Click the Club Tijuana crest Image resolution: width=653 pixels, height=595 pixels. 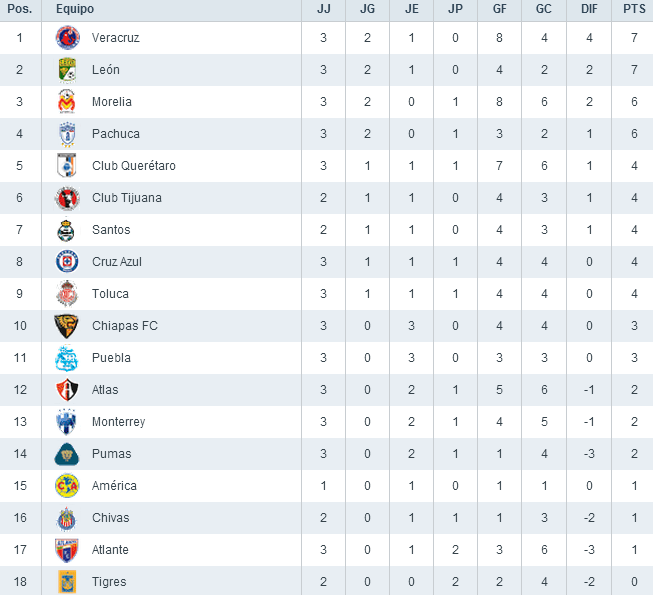point(68,198)
